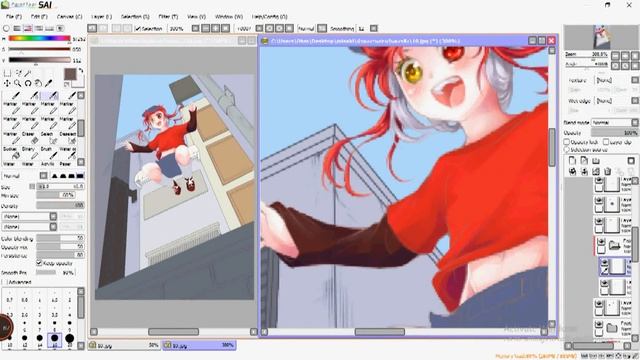Open the Edit menu
The width and height of the screenshot is (640, 360).
pyautogui.click(x=39, y=17)
